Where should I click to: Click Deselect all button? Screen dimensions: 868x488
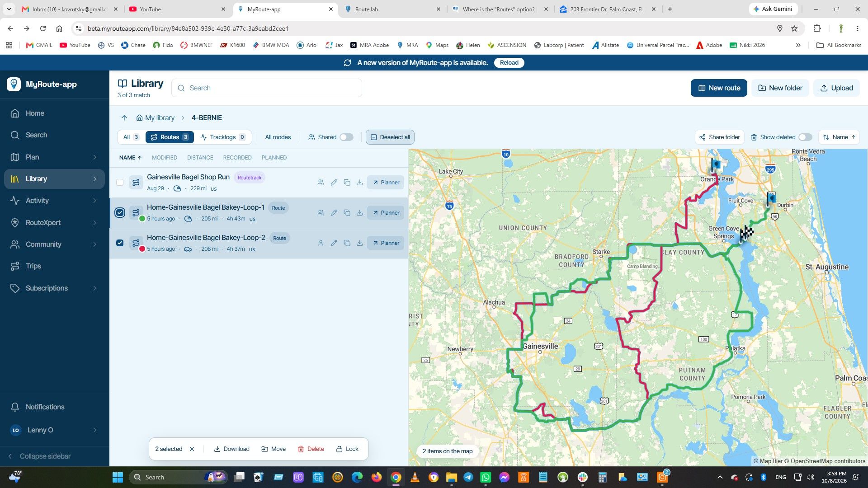click(x=390, y=137)
